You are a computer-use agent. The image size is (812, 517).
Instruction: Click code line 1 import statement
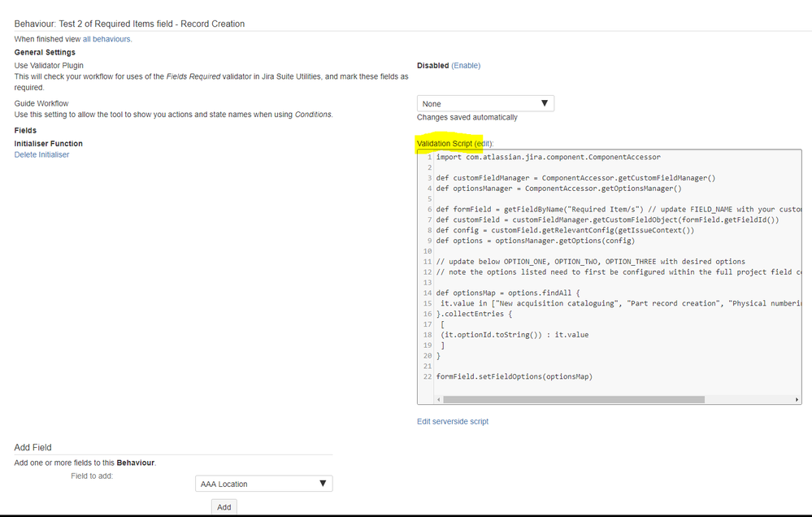point(548,157)
